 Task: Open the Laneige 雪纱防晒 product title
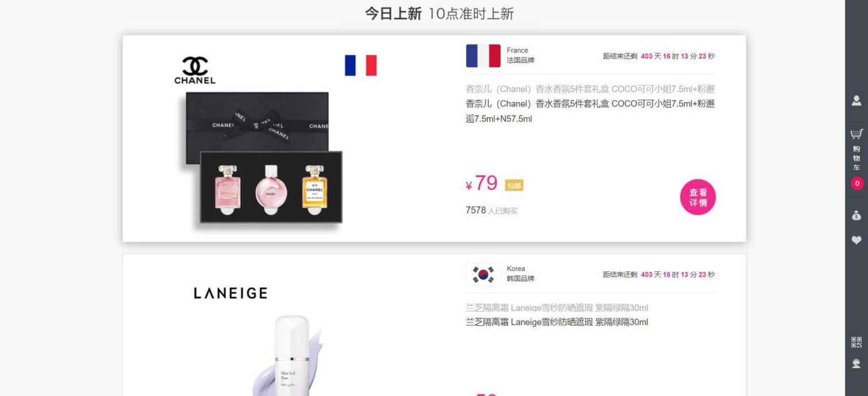pyautogui.click(x=557, y=322)
